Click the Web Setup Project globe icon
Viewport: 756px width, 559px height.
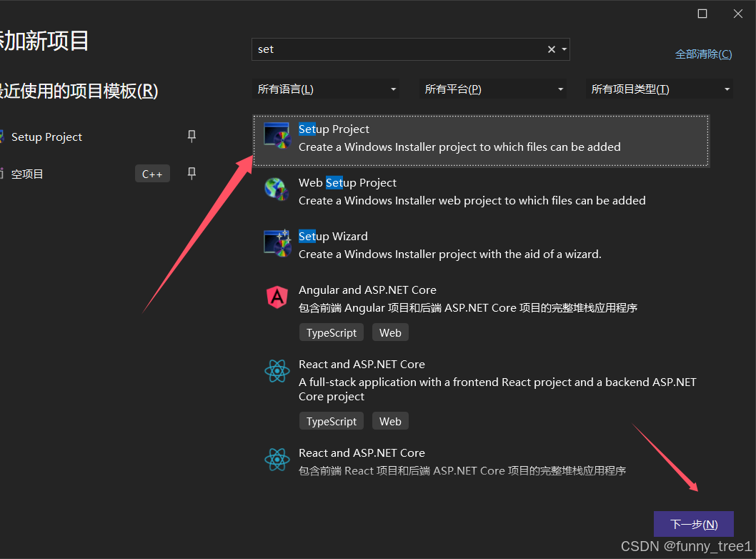click(277, 189)
